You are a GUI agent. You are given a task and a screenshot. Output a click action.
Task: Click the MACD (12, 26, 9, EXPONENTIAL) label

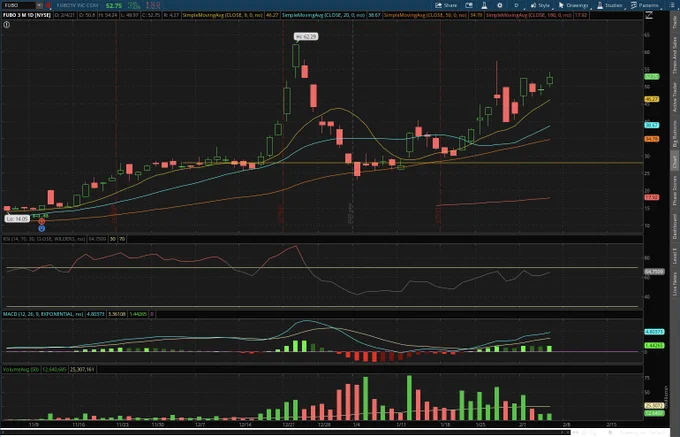43,314
